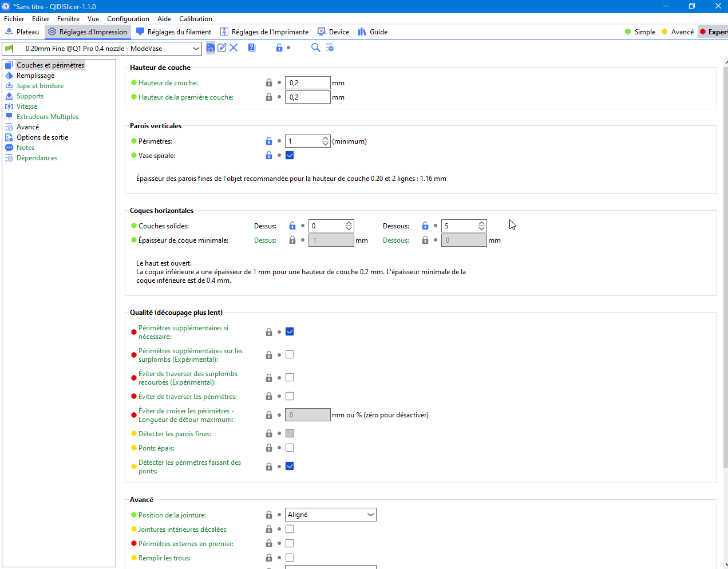728x569 pixels.
Task: Click lock icon for Hauteur de la première couche
Action: tap(269, 97)
